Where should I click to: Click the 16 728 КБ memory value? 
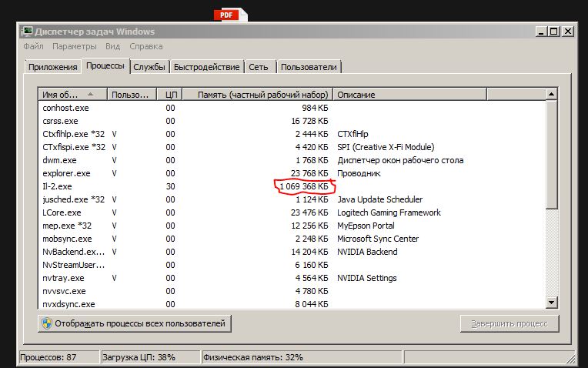point(309,121)
